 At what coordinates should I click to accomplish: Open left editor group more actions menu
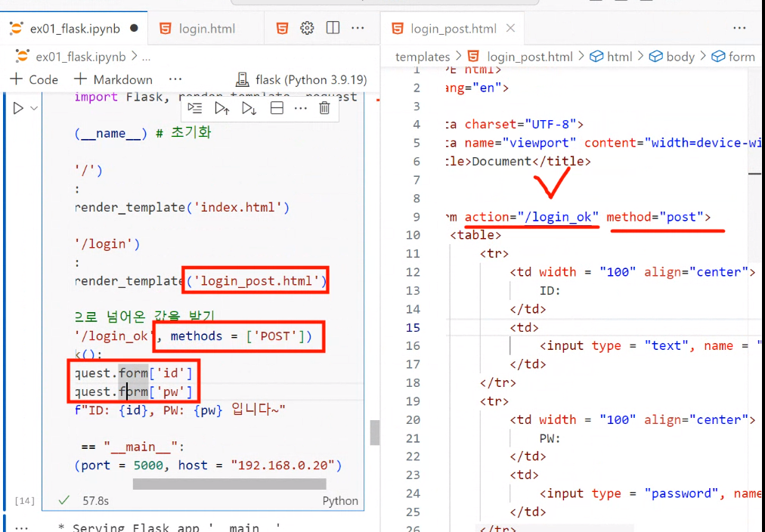coord(358,28)
